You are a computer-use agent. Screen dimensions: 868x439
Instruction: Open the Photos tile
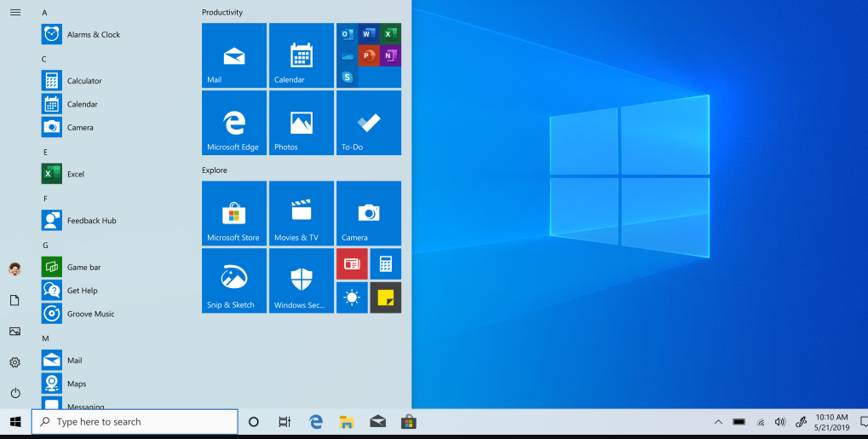point(301,123)
